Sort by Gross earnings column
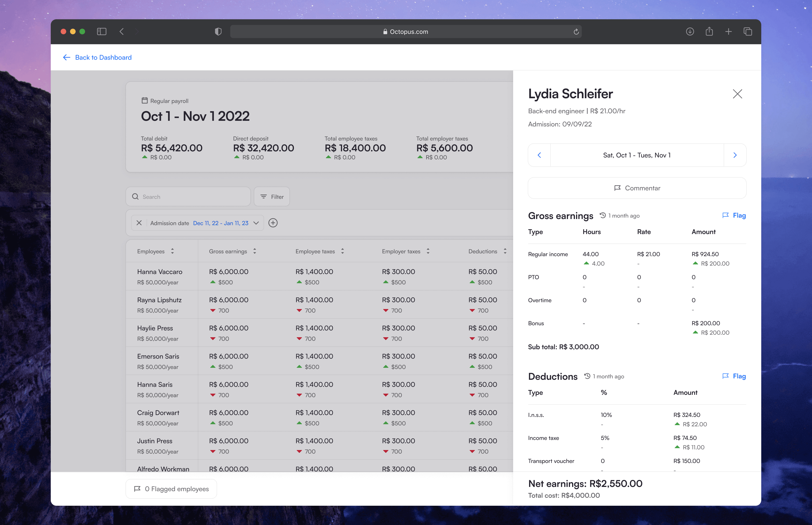 point(254,251)
